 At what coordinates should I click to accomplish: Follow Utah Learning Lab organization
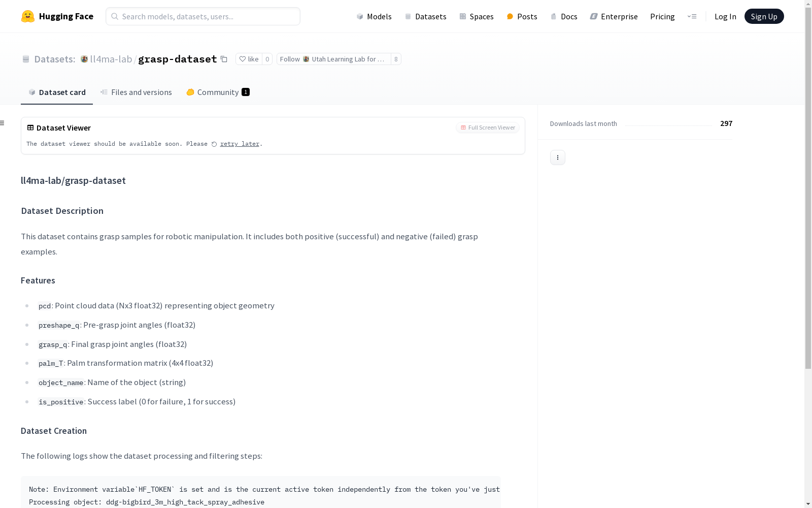coord(333,59)
